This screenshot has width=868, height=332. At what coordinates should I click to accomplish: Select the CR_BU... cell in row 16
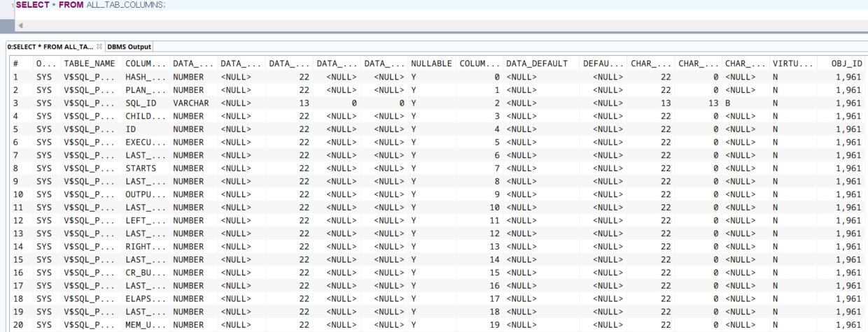[146, 273]
